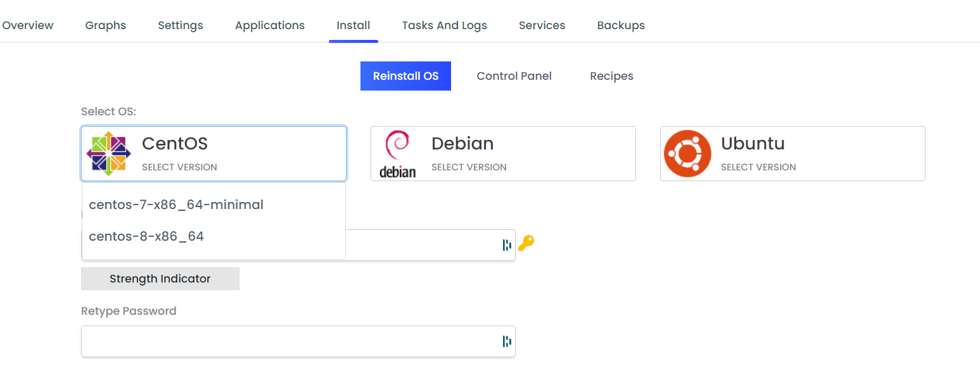Click the yellow key generate-password icon
The image size is (980, 368).
(526, 243)
